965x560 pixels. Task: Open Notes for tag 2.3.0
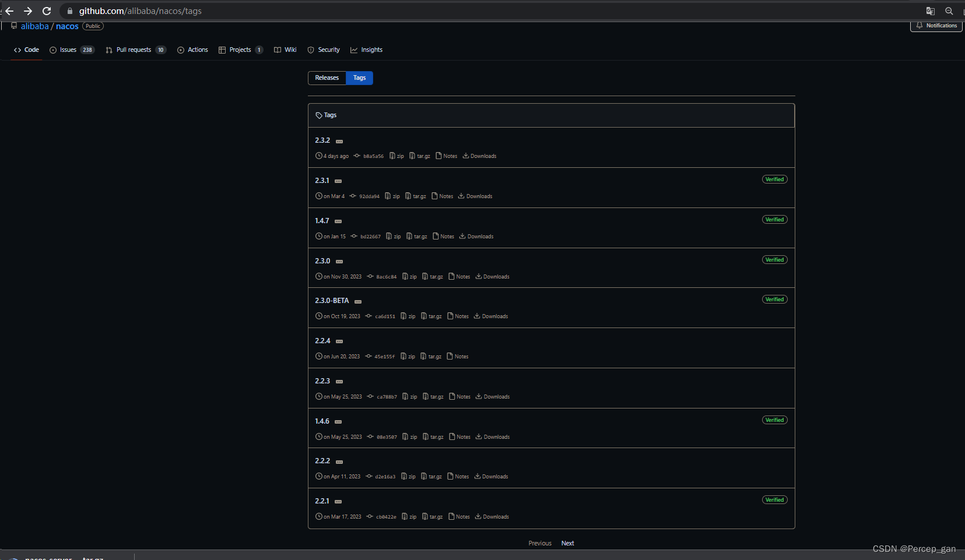[459, 277]
